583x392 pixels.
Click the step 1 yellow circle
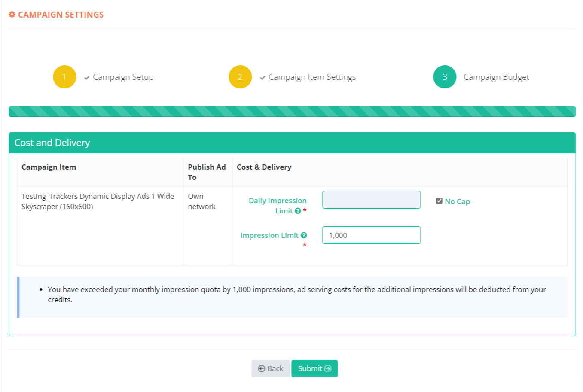pos(64,77)
